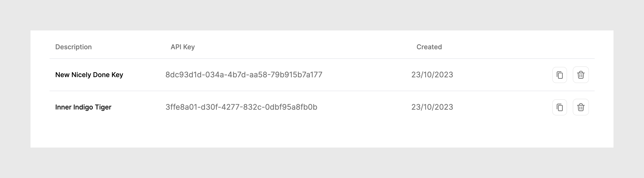Click the gray background above the card
The image size is (644, 178).
[x=322, y=15]
